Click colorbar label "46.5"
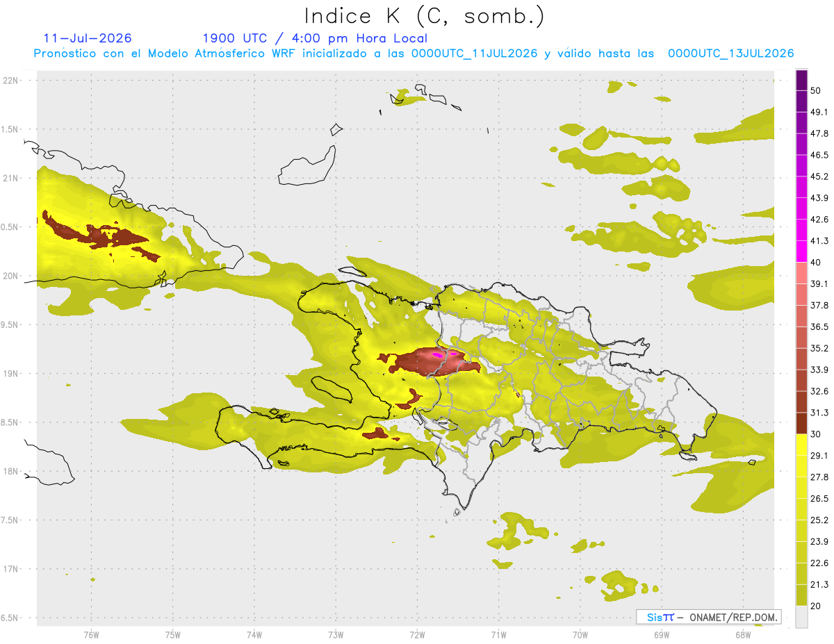This screenshot has width=834, height=644. pyautogui.click(x=820, y=155)
